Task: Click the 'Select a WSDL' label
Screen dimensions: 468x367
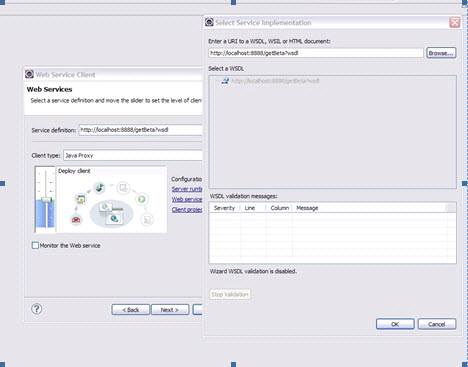Action: tap(226, 69)
